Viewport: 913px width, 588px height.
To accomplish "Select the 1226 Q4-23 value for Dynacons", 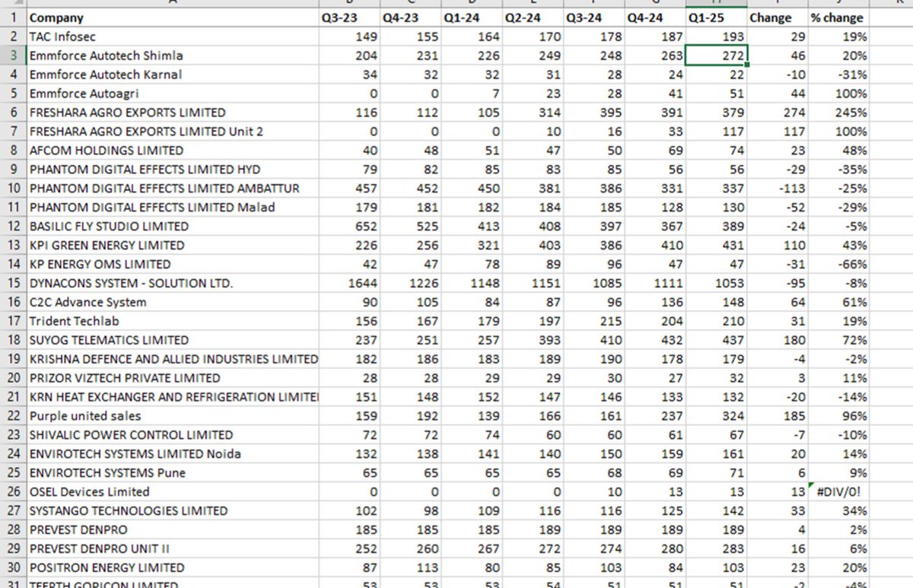I will point(411,283).
